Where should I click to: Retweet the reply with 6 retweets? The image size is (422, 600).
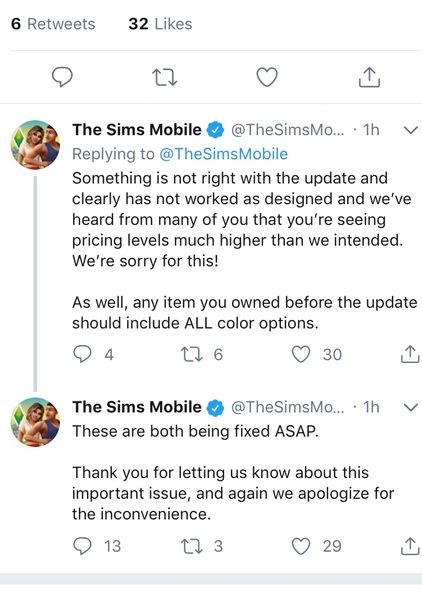(192, 354)
